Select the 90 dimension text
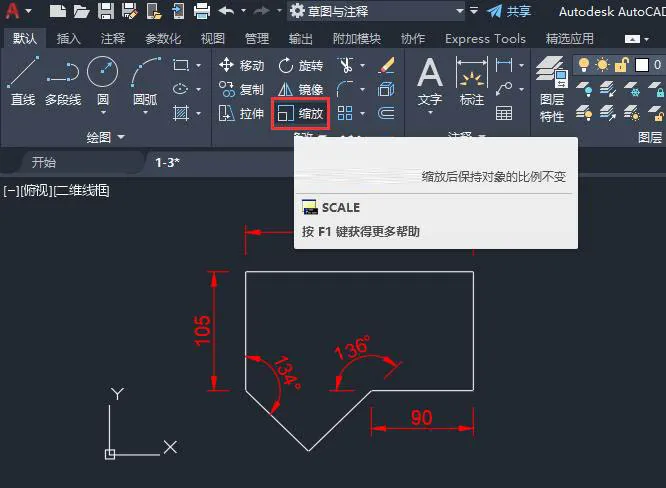This screenshot has width=666, height=488. [x=421, y=417]
